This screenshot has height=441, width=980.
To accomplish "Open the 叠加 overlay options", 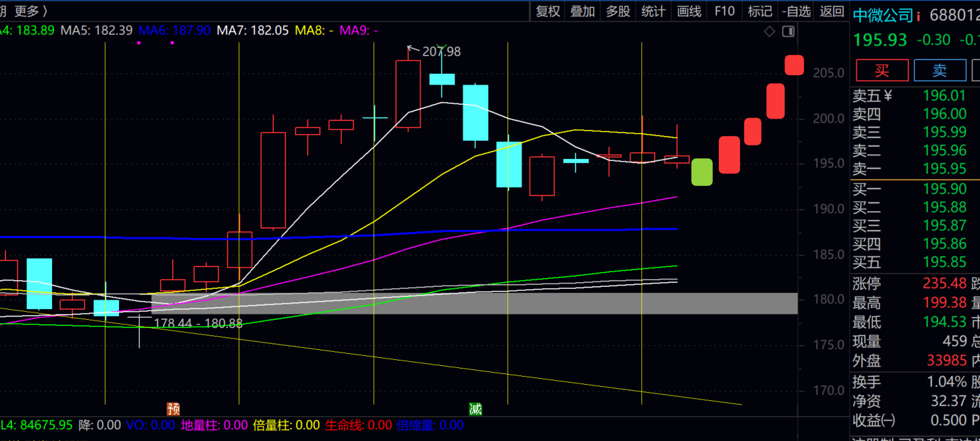I will point(582,11).
